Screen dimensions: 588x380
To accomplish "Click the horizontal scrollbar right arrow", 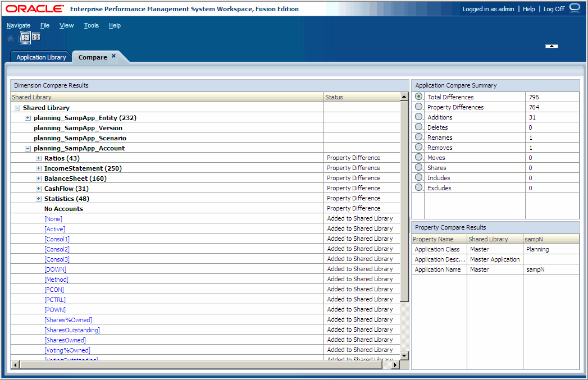I will pyautogui.click(x=395, y=365).
